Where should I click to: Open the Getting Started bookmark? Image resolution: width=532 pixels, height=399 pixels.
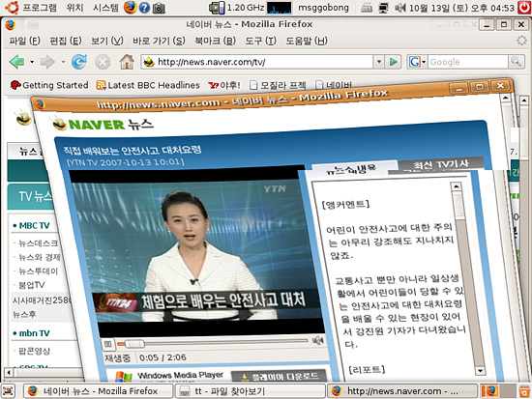(49, 85)
